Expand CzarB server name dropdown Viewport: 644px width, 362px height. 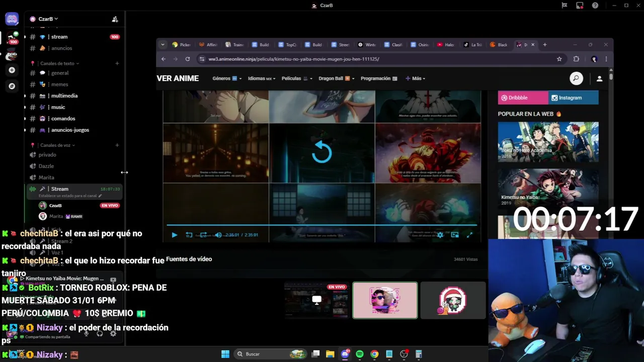(x=49, y=19)
